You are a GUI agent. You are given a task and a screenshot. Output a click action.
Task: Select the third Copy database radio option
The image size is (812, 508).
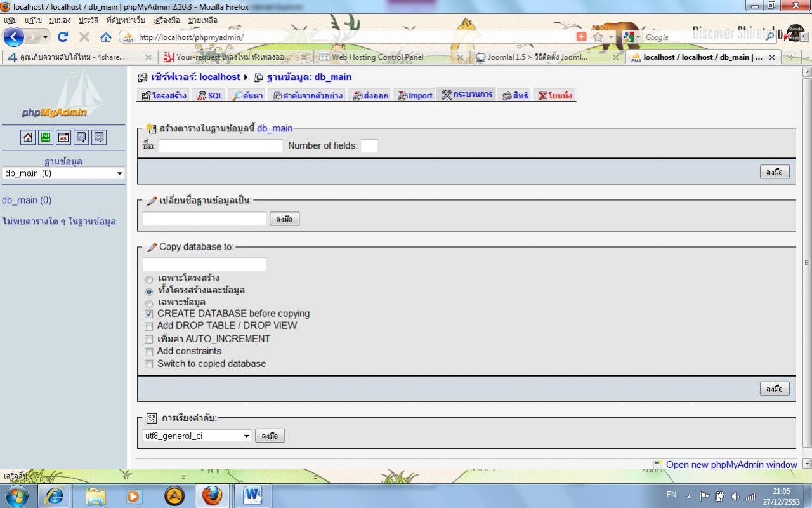pos(149,304)
